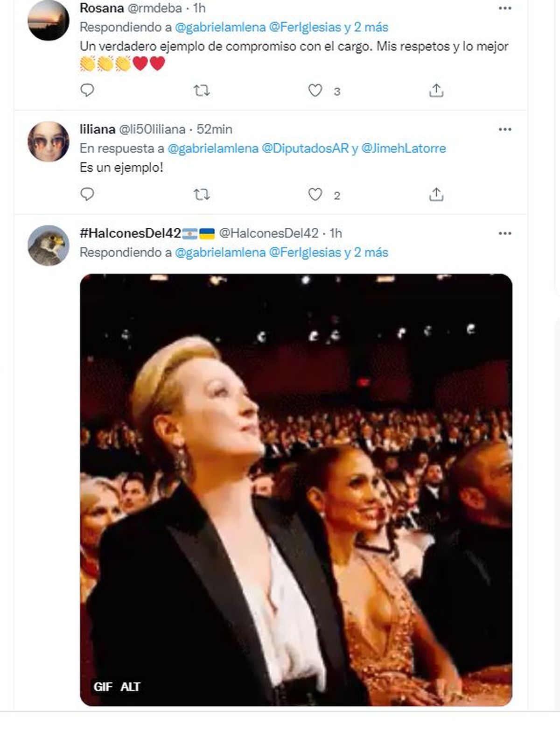Like liliana's tweet
The height and width of the screenshot is (753, 560).
click(315, 194)
